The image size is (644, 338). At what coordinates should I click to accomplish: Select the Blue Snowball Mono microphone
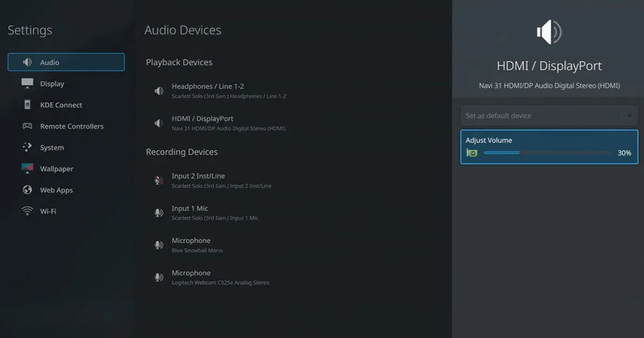pos(191,245)
